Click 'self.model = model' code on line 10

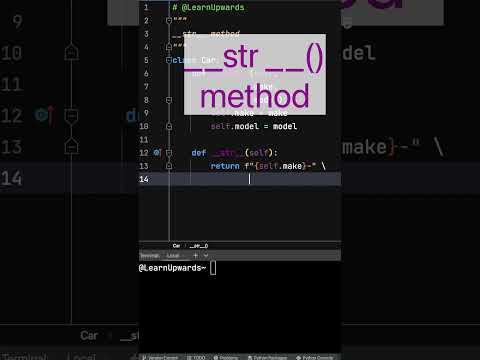tap(254, 126)
